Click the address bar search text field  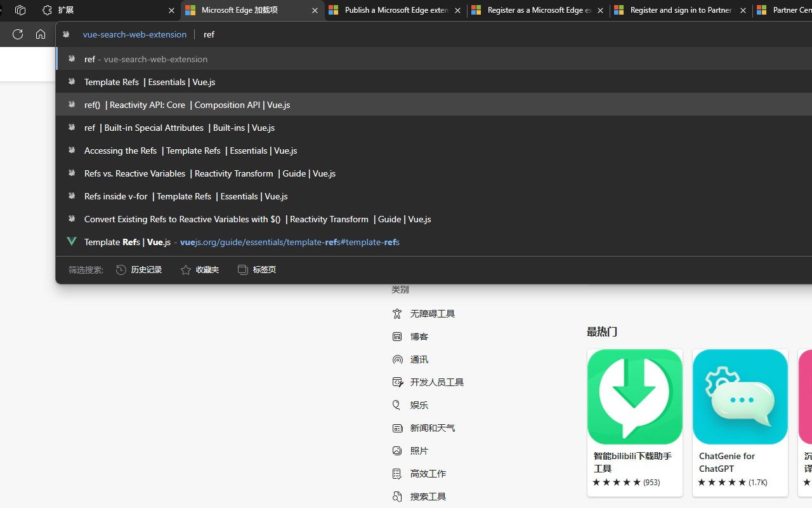click(444, 34)
